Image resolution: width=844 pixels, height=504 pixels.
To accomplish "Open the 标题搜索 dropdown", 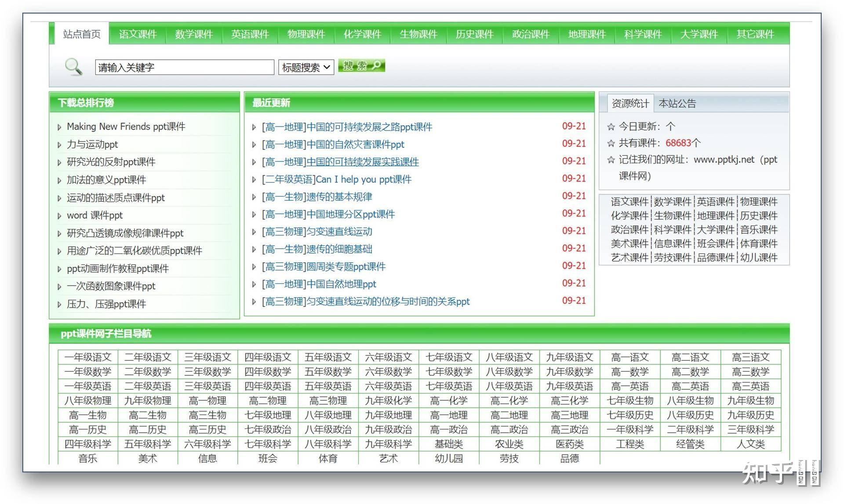I will (x=306, y=67).
